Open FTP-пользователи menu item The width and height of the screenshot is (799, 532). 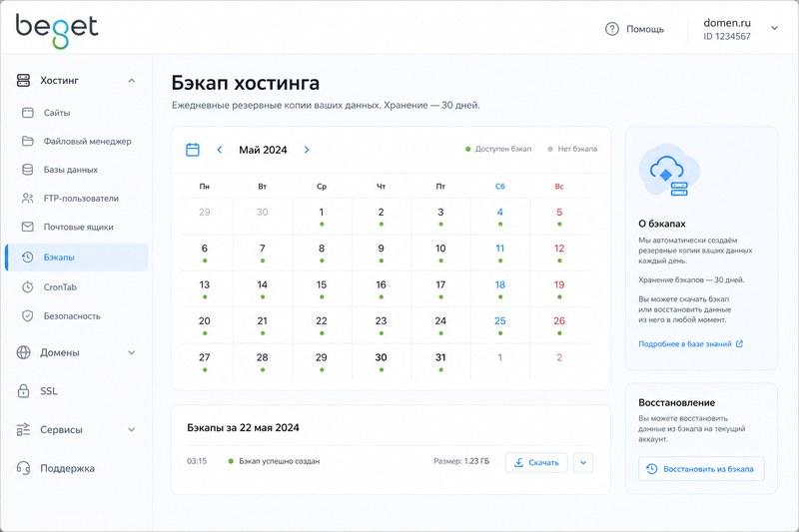coord(81,198)
